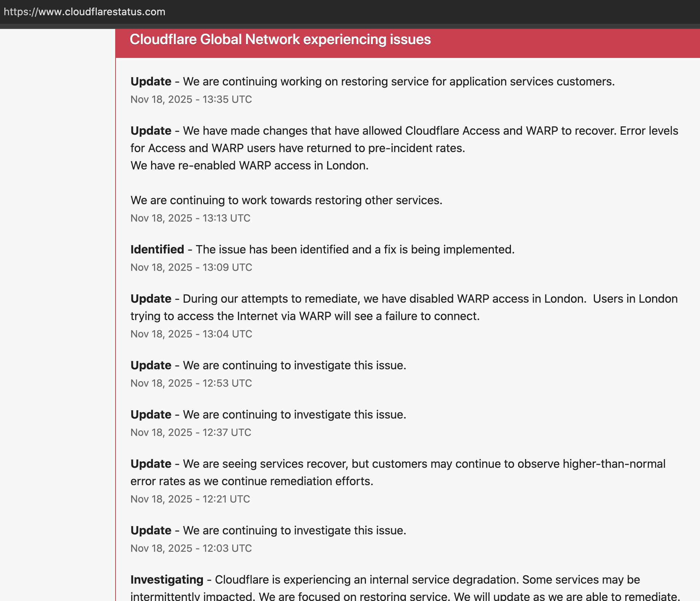Click the bold Identified status label
The height and width of the screenshot is (601, 700).
point(157,249)
